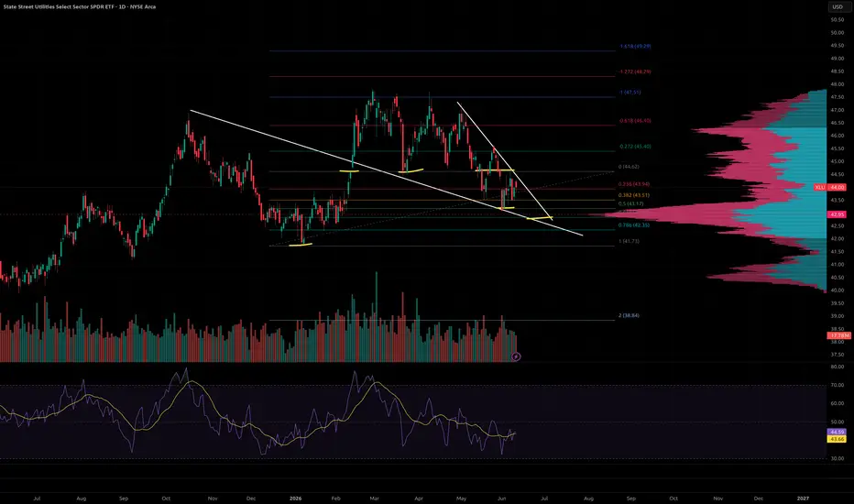Viewport: 854px width, 504px height.
Task: Click the purple 44.59 RSI value label
Action: [837, 433]
